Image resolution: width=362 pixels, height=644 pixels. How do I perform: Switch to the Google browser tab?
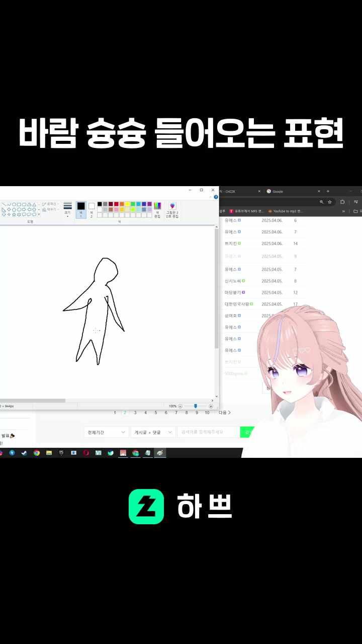(294, 191)
